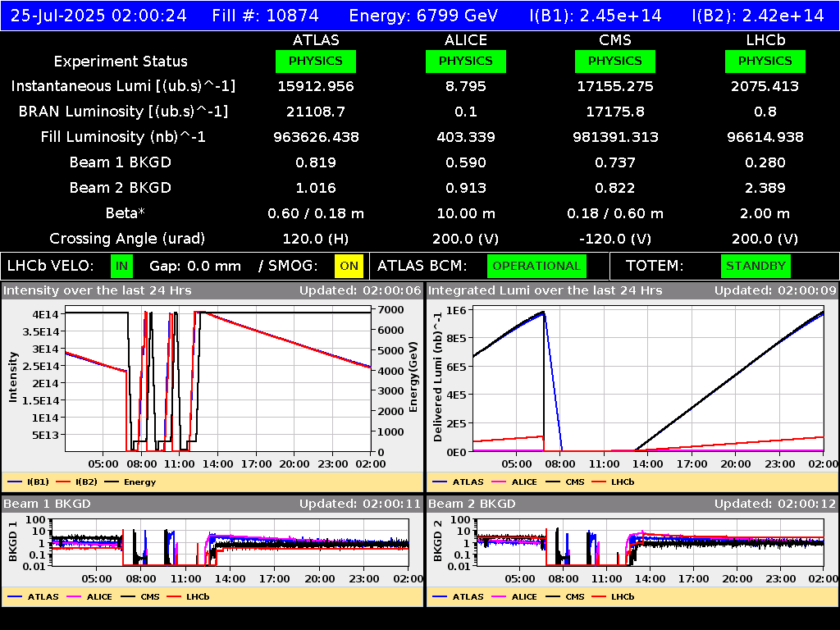Click the 'BRAN Luminosity' row label
This screenshot has width=840, height=630.
pyautogui.click(x=123, y=112)
